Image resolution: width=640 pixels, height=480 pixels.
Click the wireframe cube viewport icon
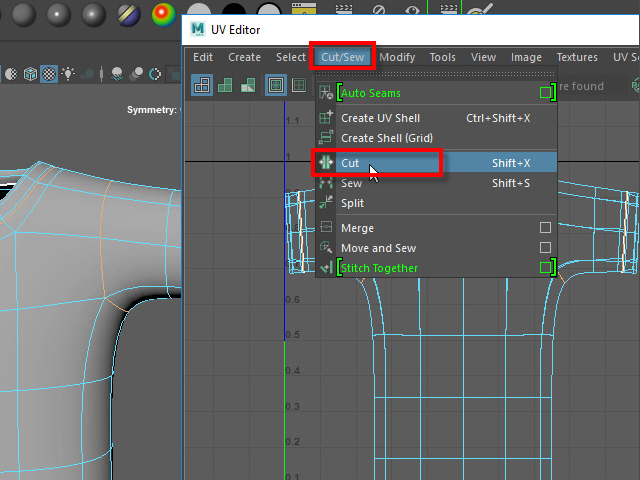click(x=30, y=74)
